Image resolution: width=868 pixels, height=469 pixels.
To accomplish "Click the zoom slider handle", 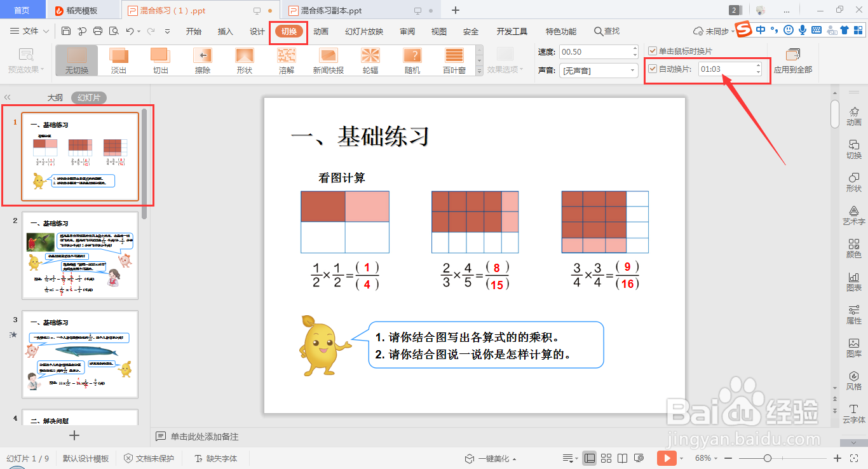I will point(768,458).
